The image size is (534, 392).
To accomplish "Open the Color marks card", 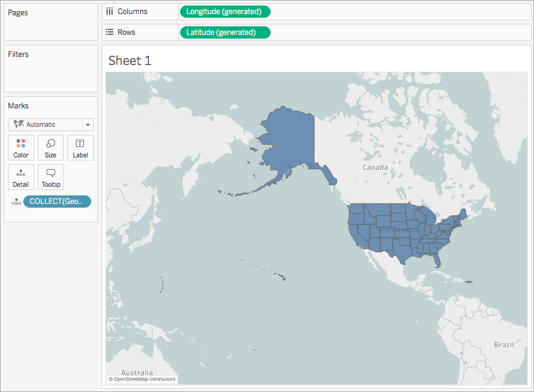I will [21, 148].
